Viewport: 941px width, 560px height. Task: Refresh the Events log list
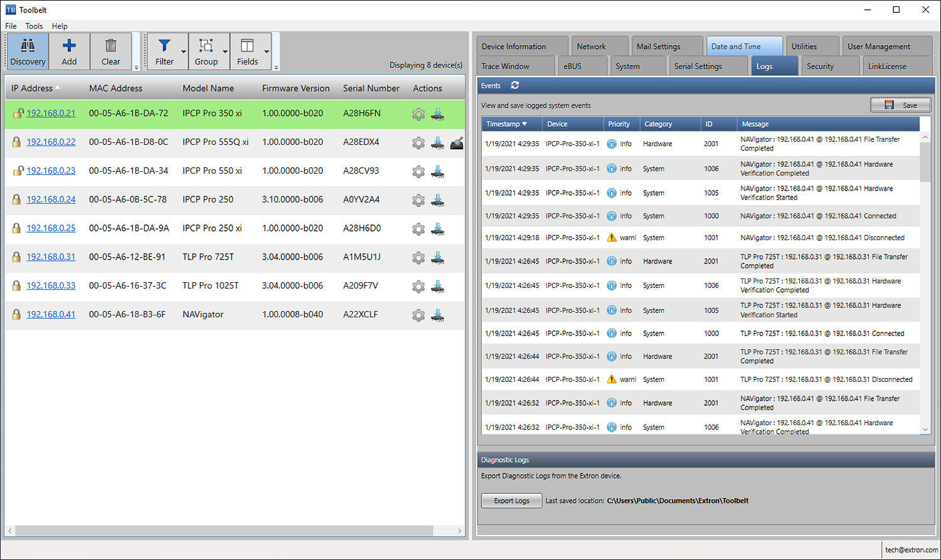[x=515, y=85]
